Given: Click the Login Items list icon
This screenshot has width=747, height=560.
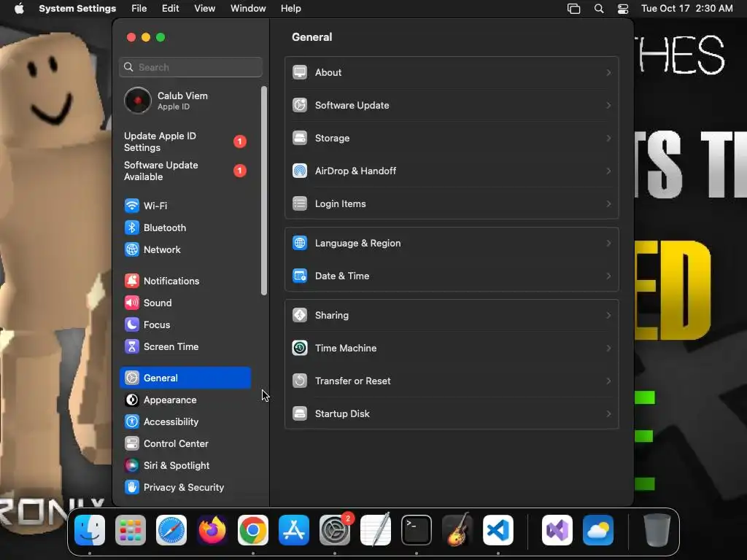Looking at the screenshot, I should tap(300, 204).
